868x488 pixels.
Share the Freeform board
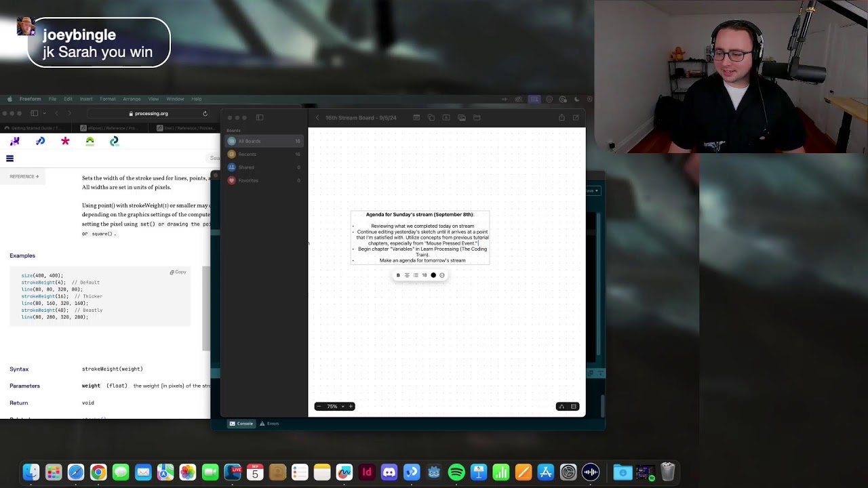point(561,118)
